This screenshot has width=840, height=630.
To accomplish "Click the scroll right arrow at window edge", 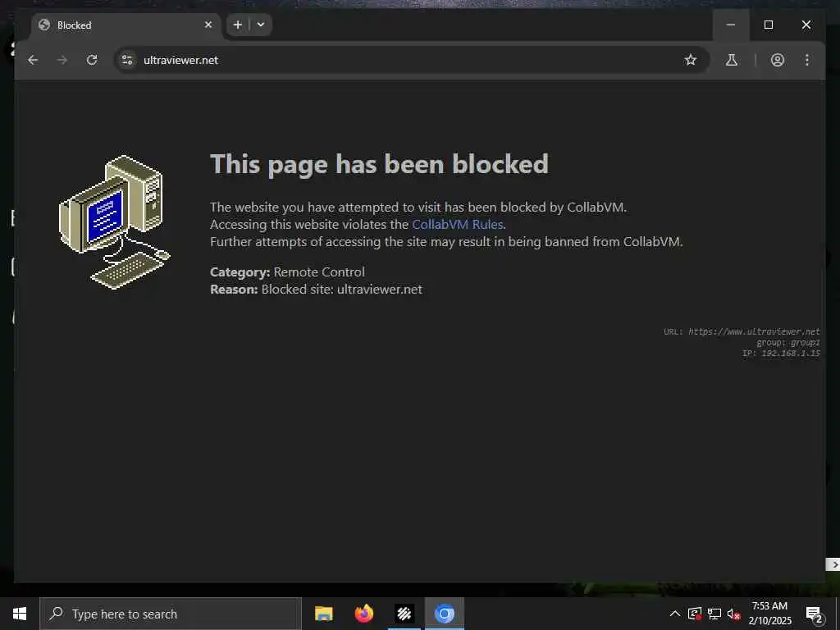I will pyautogui.click(x=833, y=564).
